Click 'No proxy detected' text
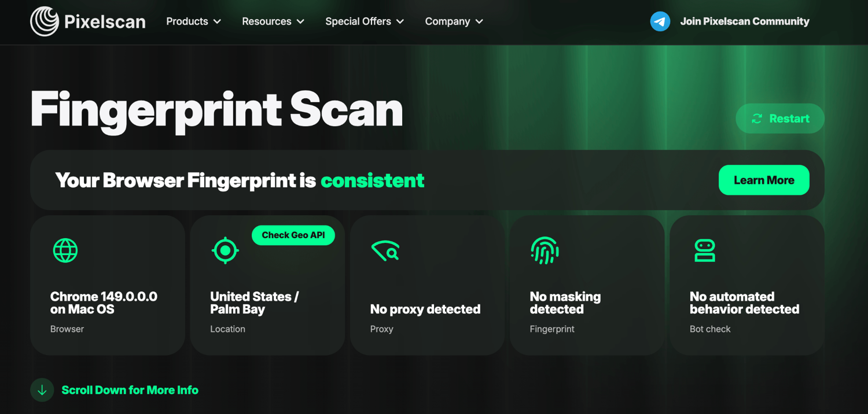The image size is (868, 414). pyautogui.click(x=425, y=309)
